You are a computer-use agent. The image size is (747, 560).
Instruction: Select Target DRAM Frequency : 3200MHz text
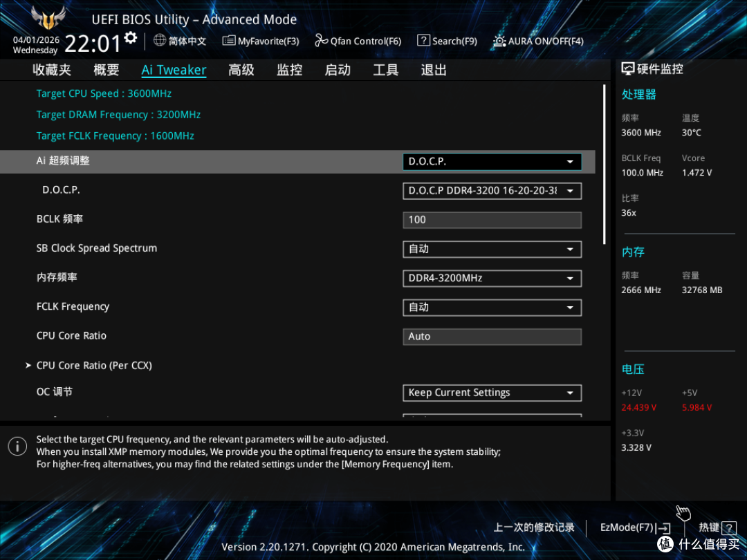click(x=119, y=115)
